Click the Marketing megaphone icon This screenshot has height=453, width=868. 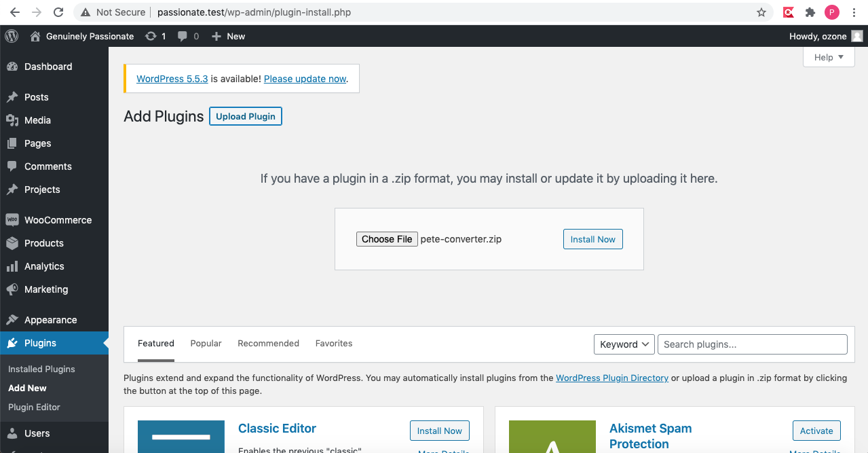pos(12,289)
